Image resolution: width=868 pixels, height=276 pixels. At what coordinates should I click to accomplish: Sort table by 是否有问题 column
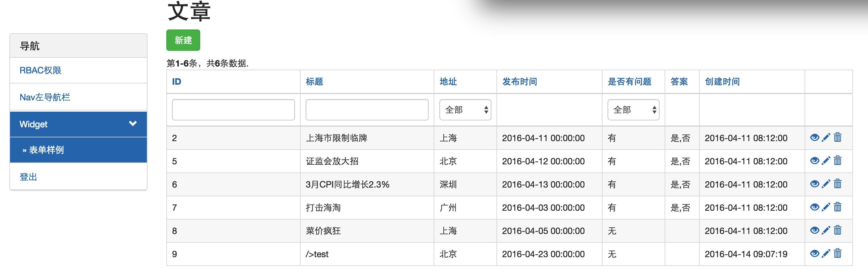coord(630,82)
